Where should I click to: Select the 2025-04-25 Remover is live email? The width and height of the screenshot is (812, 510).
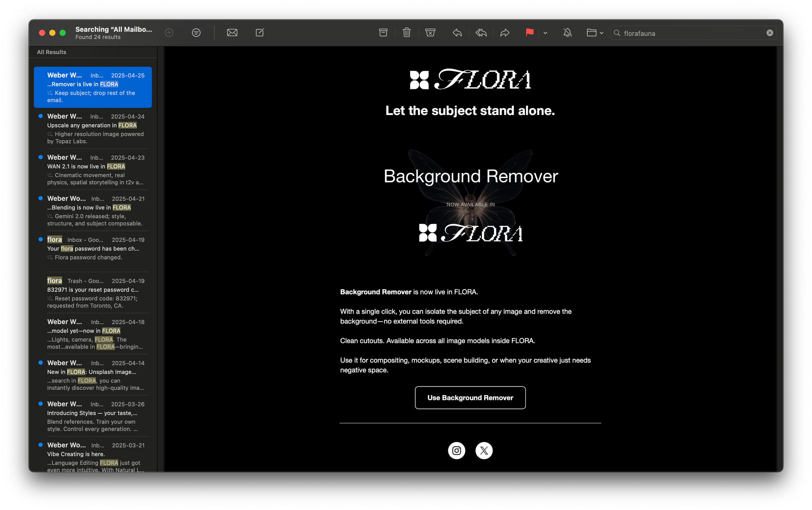point(93,87)
